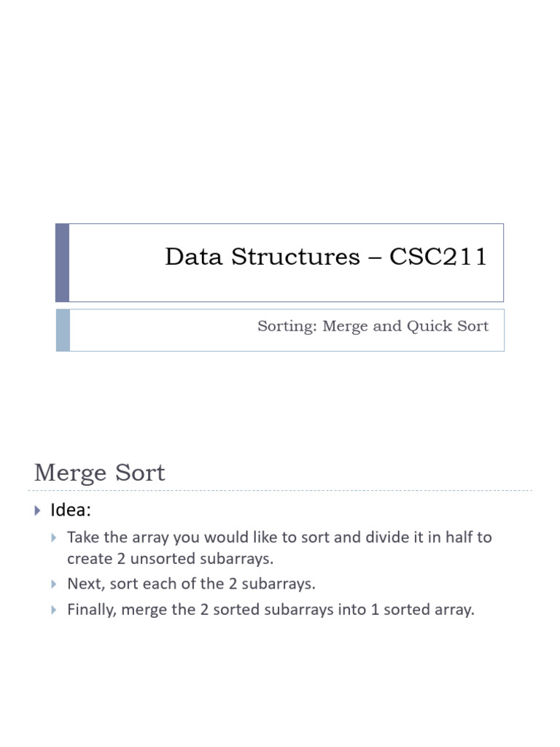Screen dimensions: 560x747
Task: Click the 'Idea:' bullet text
Action: pyautogui.click(x=71, y=510)
